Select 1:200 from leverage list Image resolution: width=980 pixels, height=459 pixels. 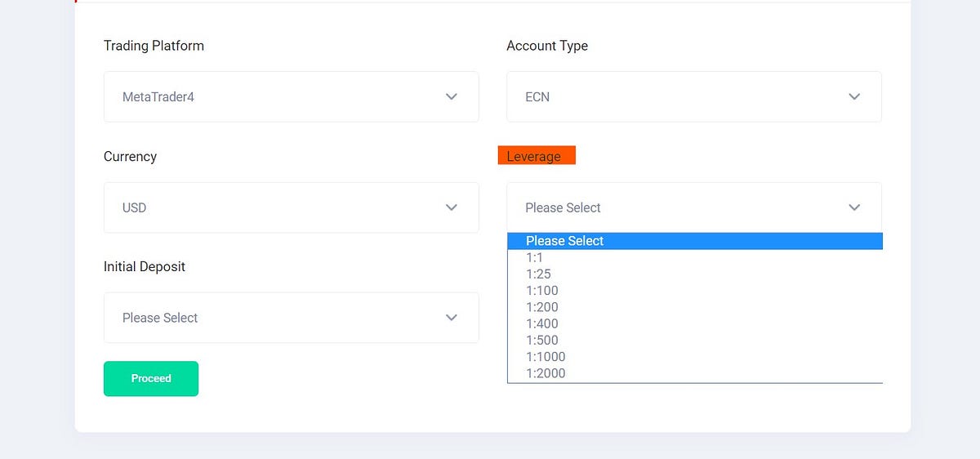pos(695,307)
